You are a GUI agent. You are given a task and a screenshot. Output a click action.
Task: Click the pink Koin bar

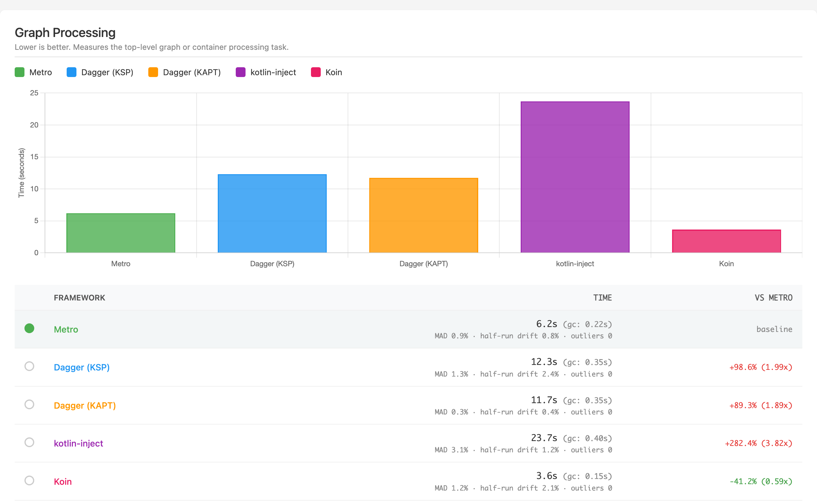pos(726,241)
